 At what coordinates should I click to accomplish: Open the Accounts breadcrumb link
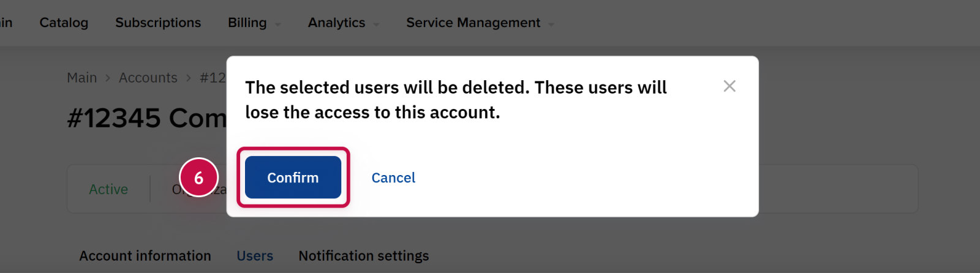(148, 78)
